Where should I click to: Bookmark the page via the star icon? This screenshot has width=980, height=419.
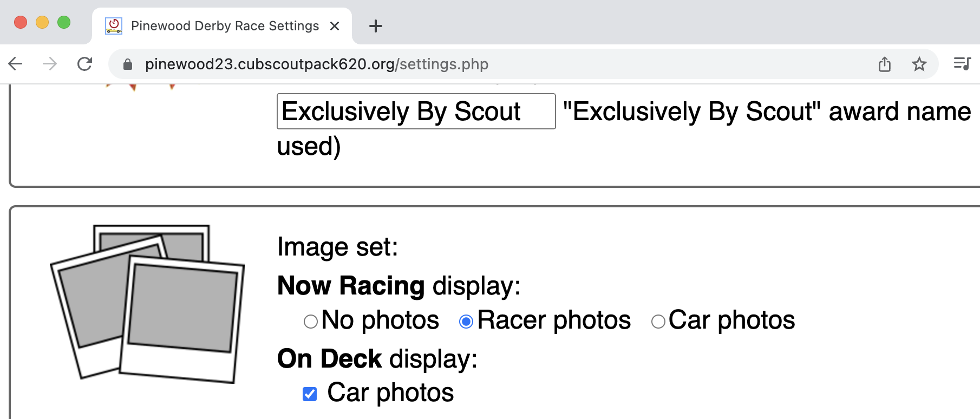[919, 64]
